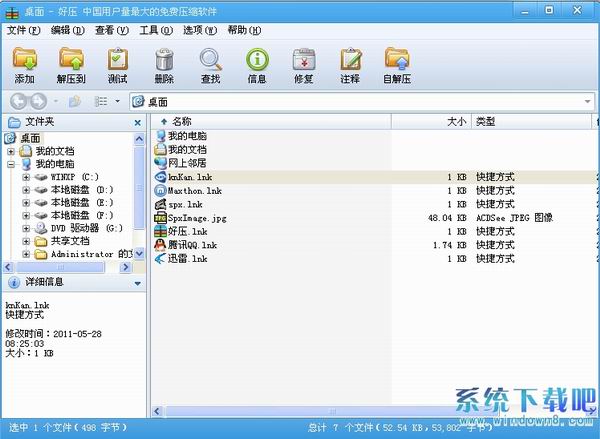Select the spx.lnk file
The height and width of the screenshot is (439, 600).
[x=185, y=204]
